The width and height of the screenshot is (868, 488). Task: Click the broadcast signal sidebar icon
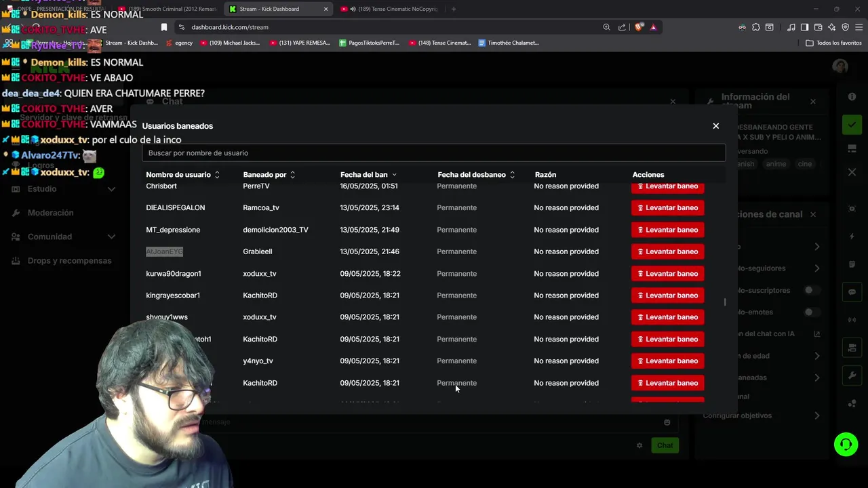point(852,320)
